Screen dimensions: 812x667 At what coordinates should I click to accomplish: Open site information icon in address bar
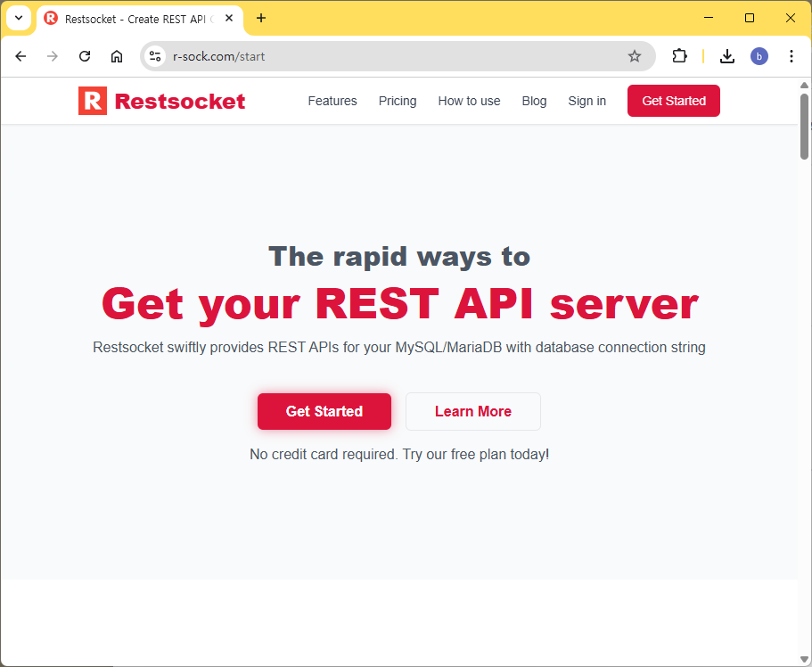click(155, 56)
